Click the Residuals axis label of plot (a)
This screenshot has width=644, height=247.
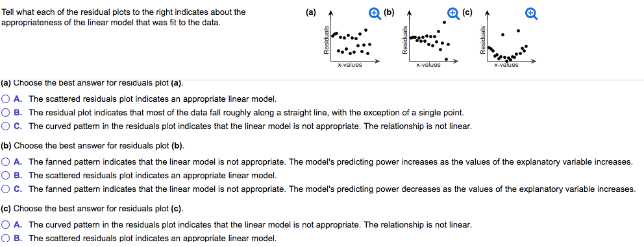point(326,40)
